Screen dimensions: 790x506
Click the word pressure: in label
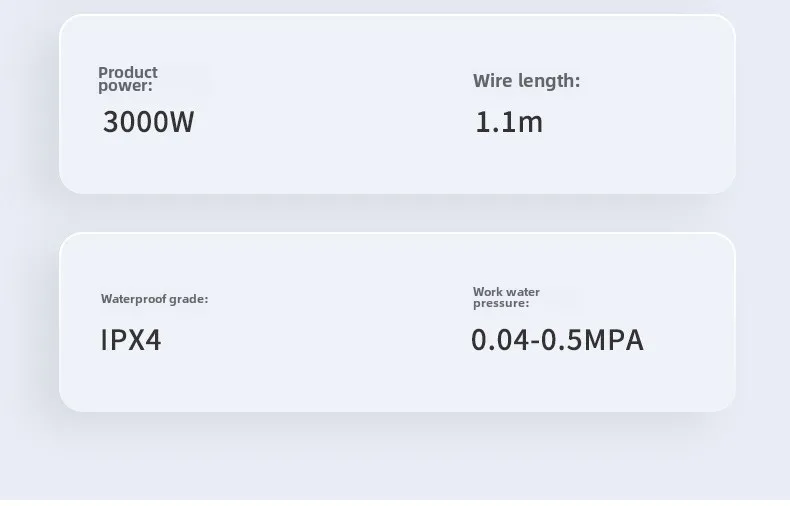501,303
